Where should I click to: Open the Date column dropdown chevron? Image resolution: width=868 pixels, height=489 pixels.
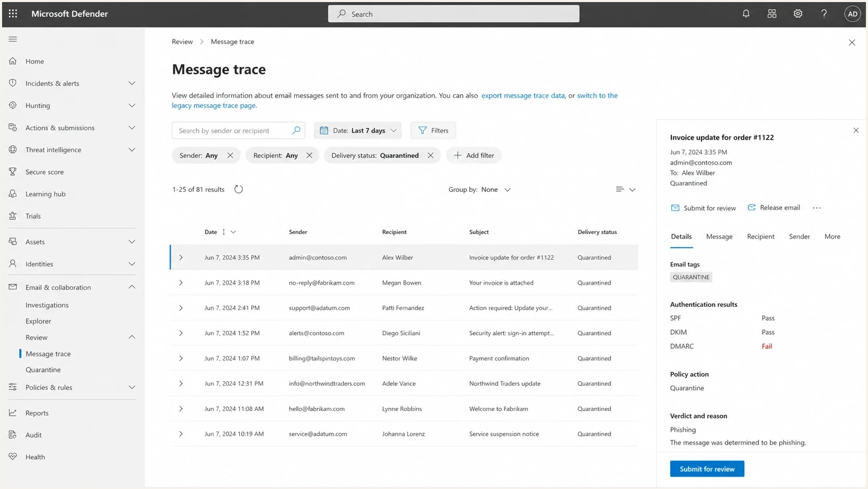[x=233, y=232]
